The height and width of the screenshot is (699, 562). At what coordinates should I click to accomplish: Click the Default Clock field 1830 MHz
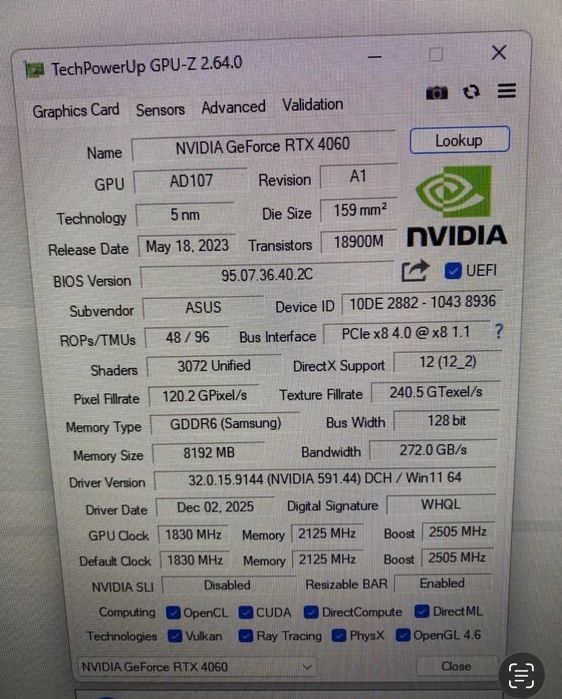(195, 560)
